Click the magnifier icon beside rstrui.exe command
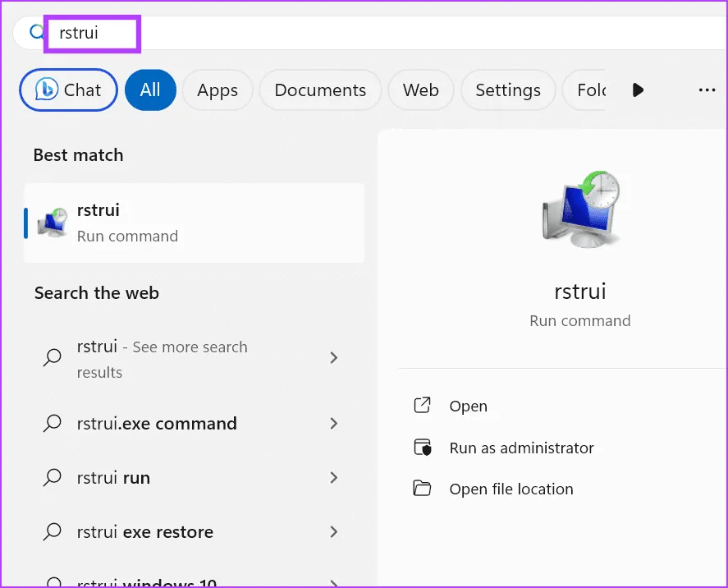The width and height of the screenshot is (728, 588). [53, 424]
